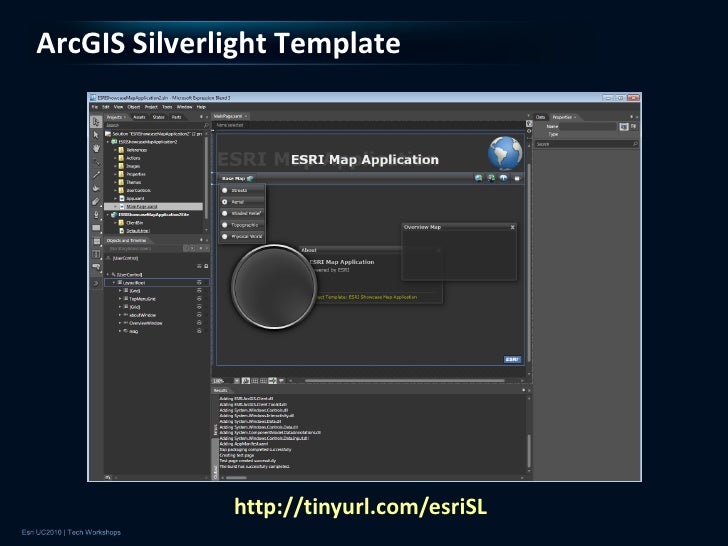The height and width of the screenshot is (546, 728).
Task: Click the globe logo in the map header
Action: click(x=505, y=153)
